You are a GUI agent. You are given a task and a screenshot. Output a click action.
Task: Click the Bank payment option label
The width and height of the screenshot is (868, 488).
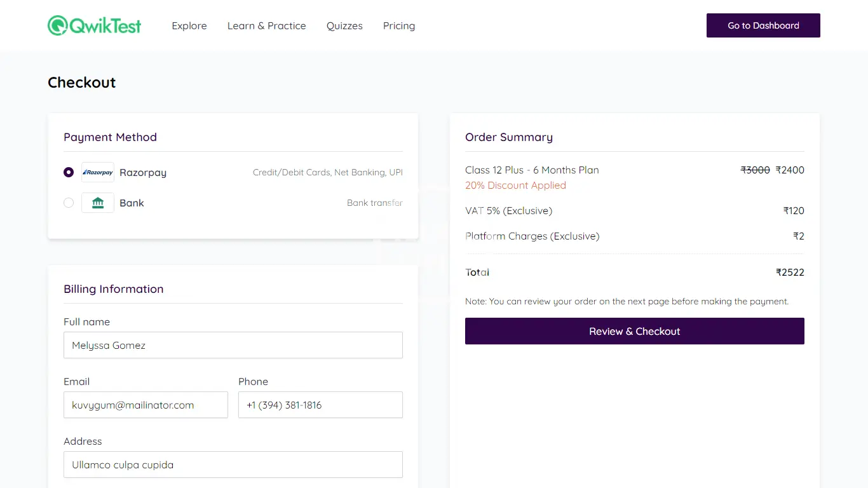pyautogui.click(x=132, y=203)
